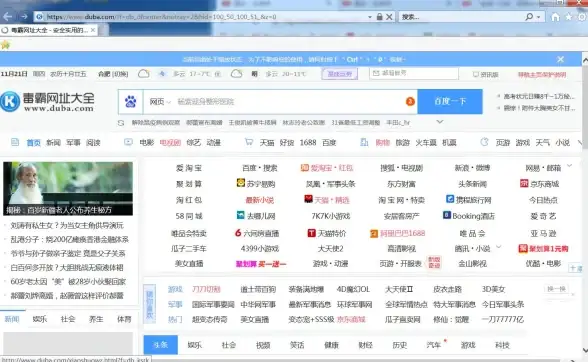The image size is (588, 362).
Task: Switch to the 视频 tab
Action: (263, 345)
